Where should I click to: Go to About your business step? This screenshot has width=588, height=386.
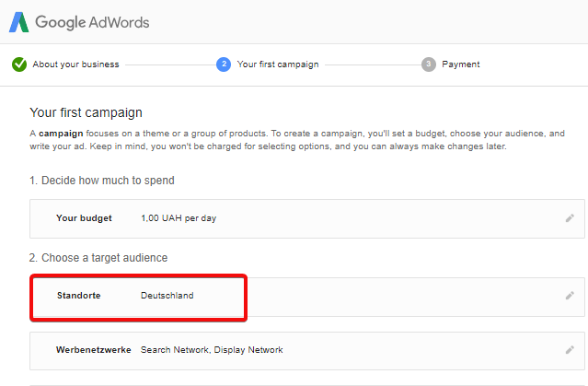(75, 64)
